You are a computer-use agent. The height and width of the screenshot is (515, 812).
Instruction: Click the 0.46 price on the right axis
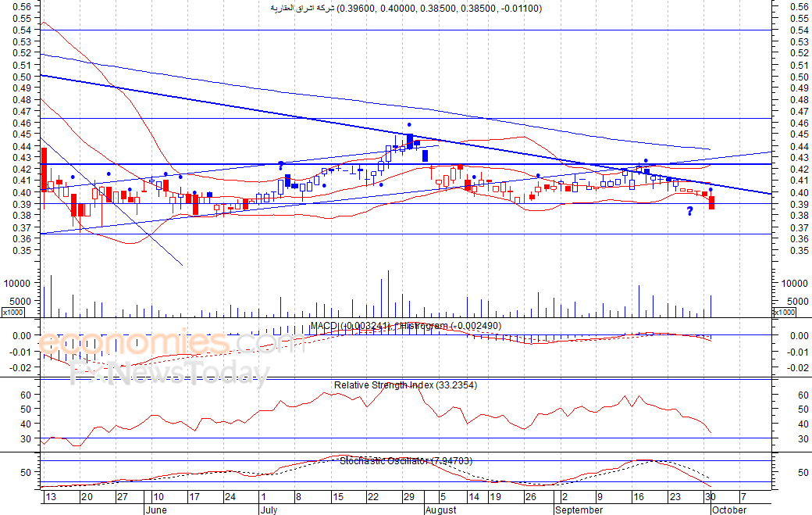pyautogui.click(x=800, y=123)
